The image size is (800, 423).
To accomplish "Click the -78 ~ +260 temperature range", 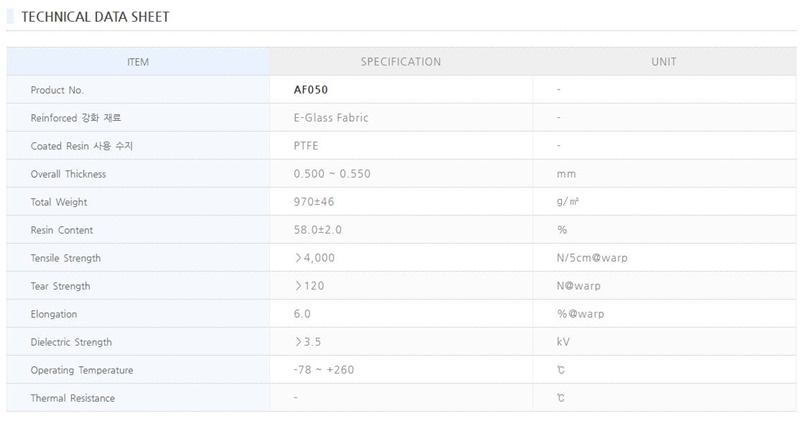I will click(324, 370).
